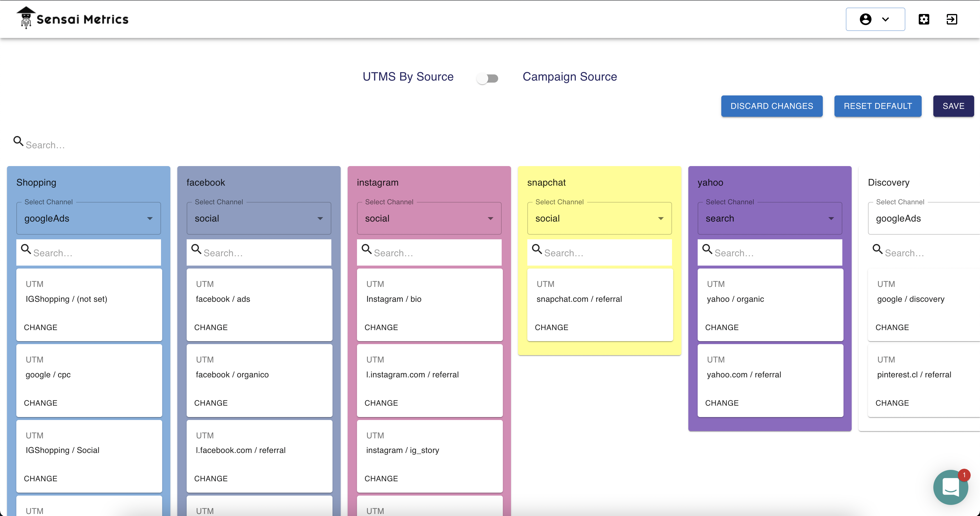The image size is (980, 516).
Task: Click CHANGE on Instagram / bio card
Action: [381, 327]
